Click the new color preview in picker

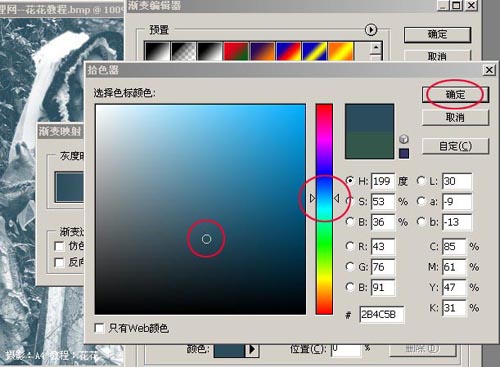369,118
